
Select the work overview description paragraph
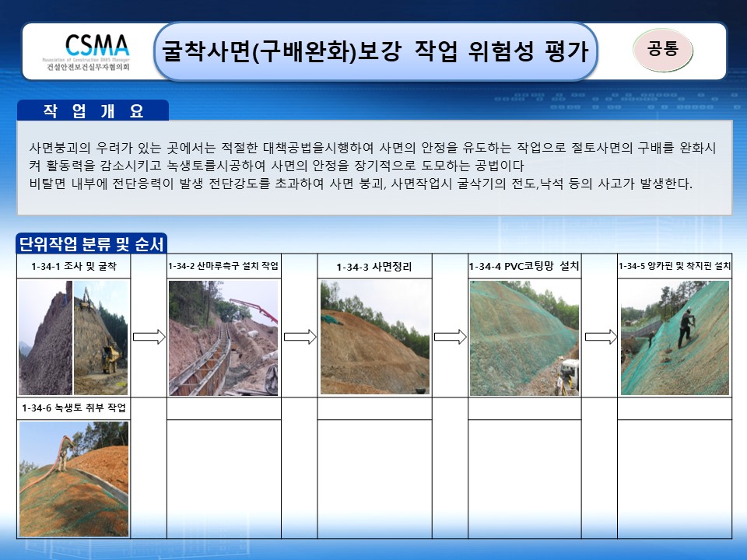pyautogui.click(x=372, y=166)
